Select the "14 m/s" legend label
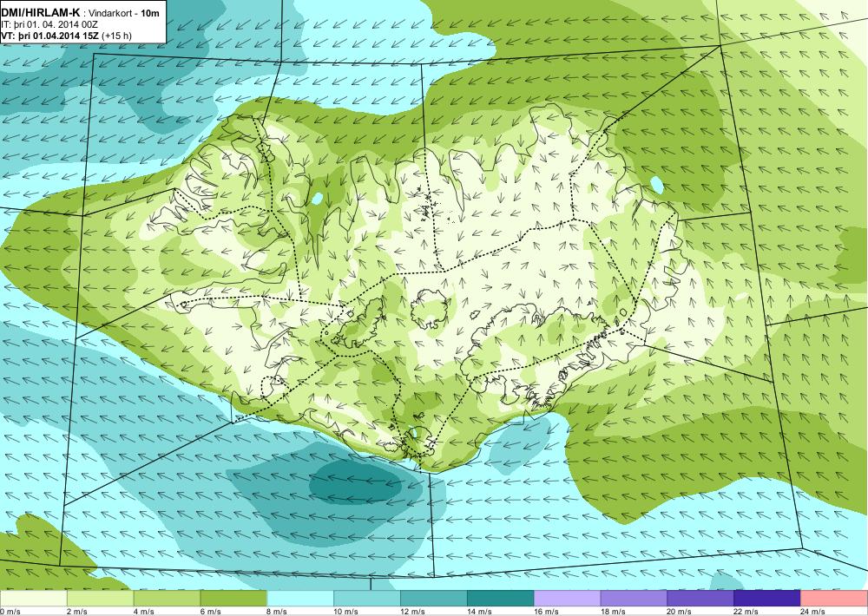Image resolution: width=868 pixels, height=616 pixels. (x=479, y=612)
